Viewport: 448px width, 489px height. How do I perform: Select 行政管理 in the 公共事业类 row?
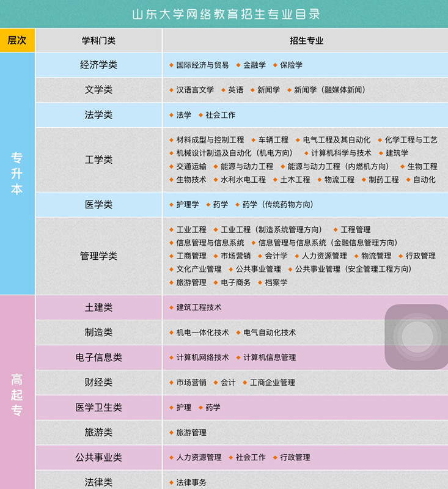pyautogui.click(x=295, y=457)
